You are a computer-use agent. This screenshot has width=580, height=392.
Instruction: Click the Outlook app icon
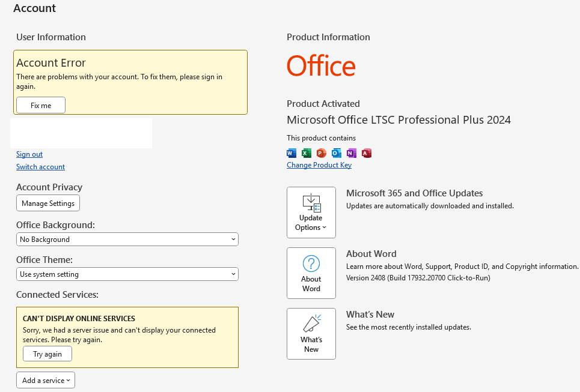click(x=336, y=153)
